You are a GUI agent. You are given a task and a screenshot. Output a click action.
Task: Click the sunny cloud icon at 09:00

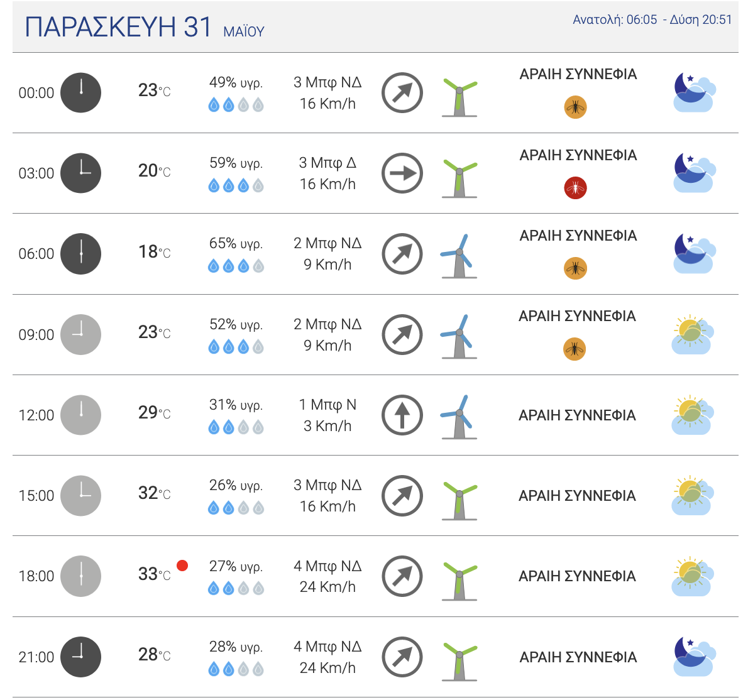click(x=691, y=335)
